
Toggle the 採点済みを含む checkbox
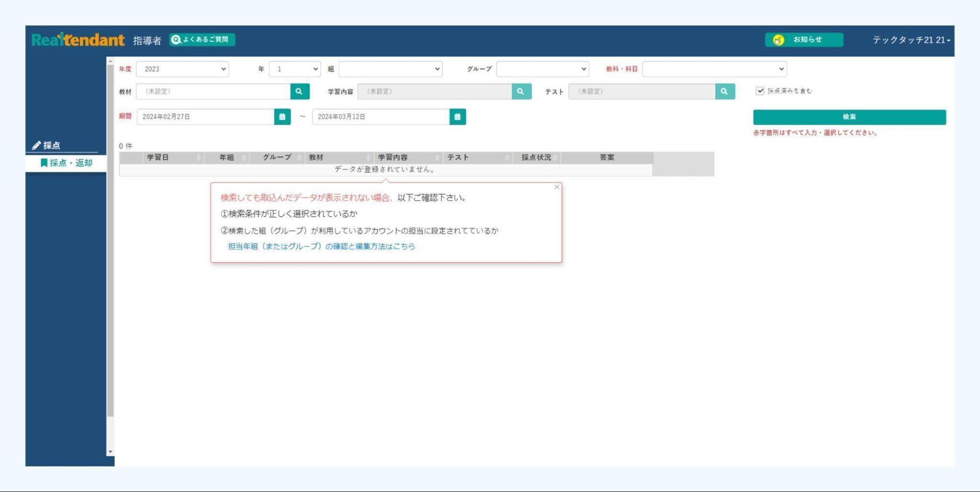759,91
